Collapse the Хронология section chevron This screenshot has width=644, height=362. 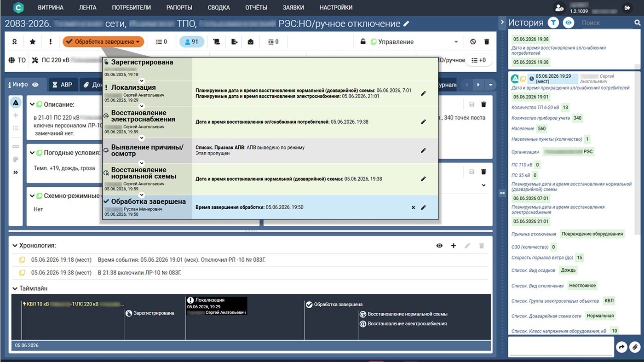click(15, 246)
